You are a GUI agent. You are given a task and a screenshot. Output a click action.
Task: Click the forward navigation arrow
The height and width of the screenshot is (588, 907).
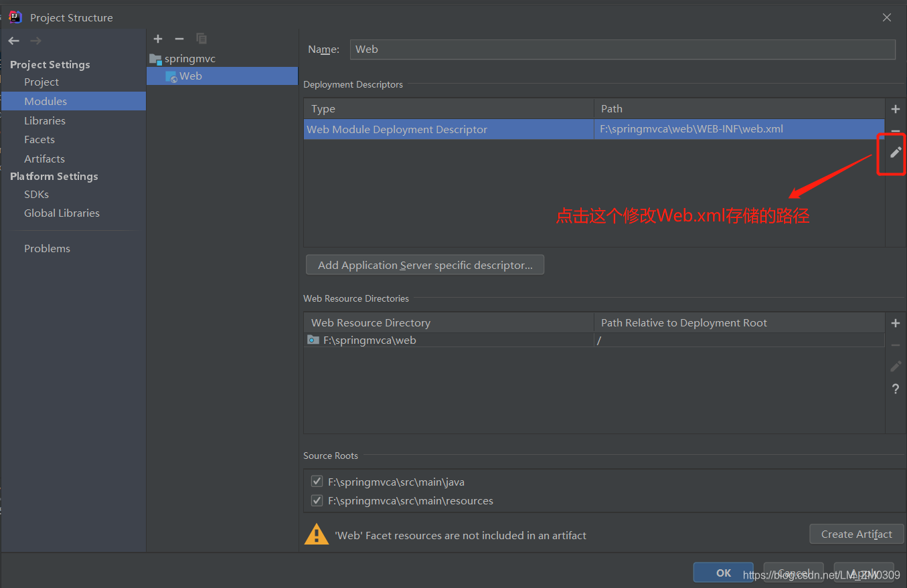35,41
